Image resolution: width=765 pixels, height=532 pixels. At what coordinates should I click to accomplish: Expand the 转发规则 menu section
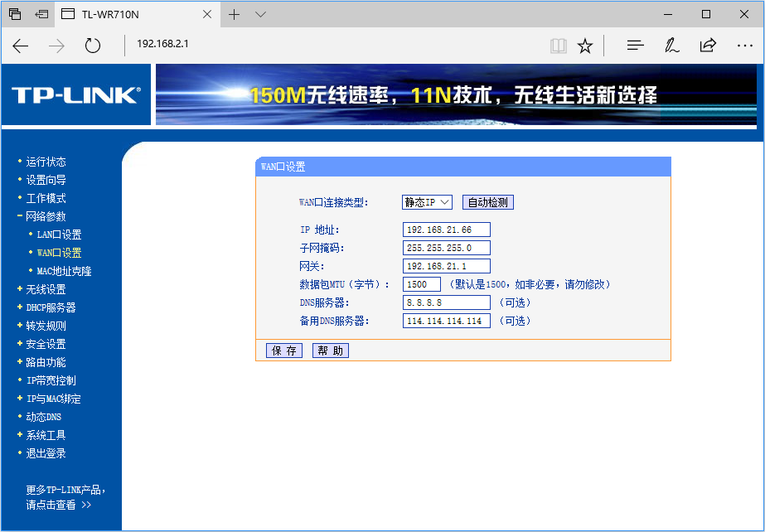click(46, 326)
